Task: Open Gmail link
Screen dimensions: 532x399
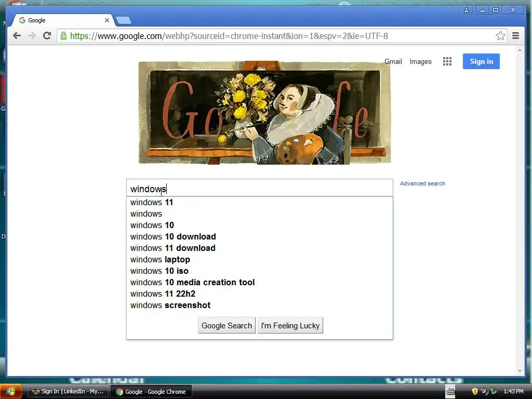Action: click(x=393, y=61)
